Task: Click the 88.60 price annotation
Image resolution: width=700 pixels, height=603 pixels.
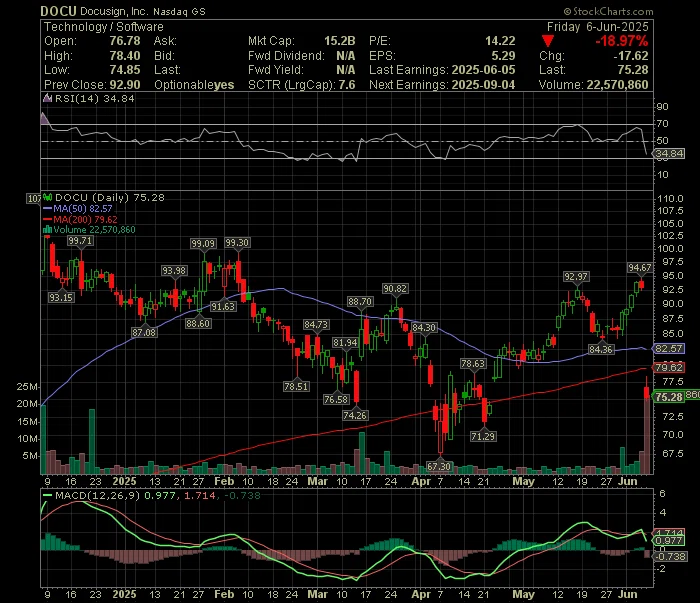Action: pos(198,323)
